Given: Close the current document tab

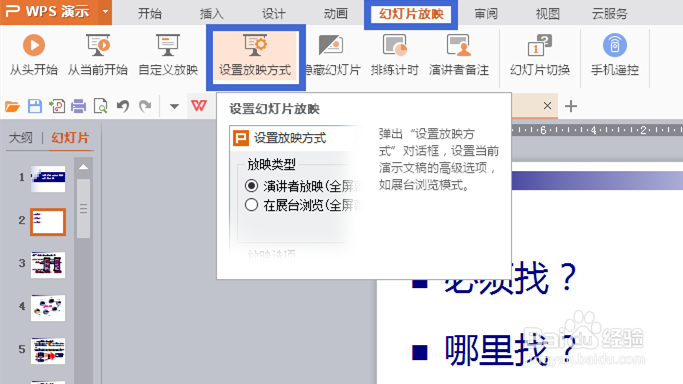Looking at the screenshot, I should [548, 105].
